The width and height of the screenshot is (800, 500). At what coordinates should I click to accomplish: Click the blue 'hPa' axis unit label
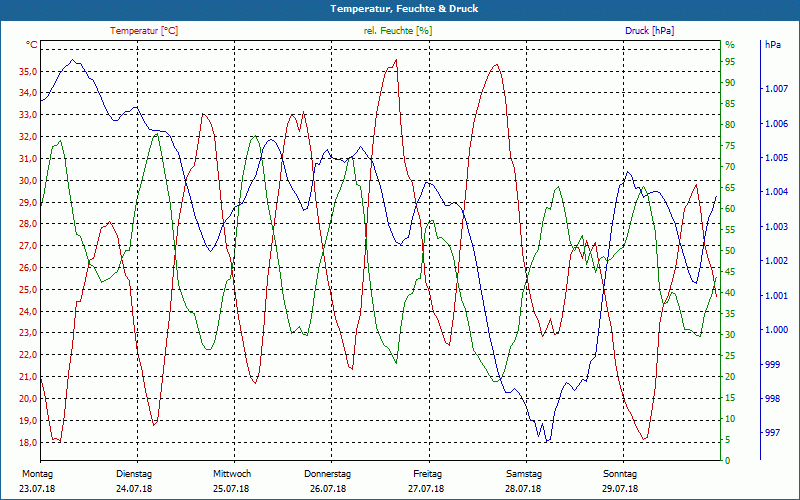[x=772, y=45]
